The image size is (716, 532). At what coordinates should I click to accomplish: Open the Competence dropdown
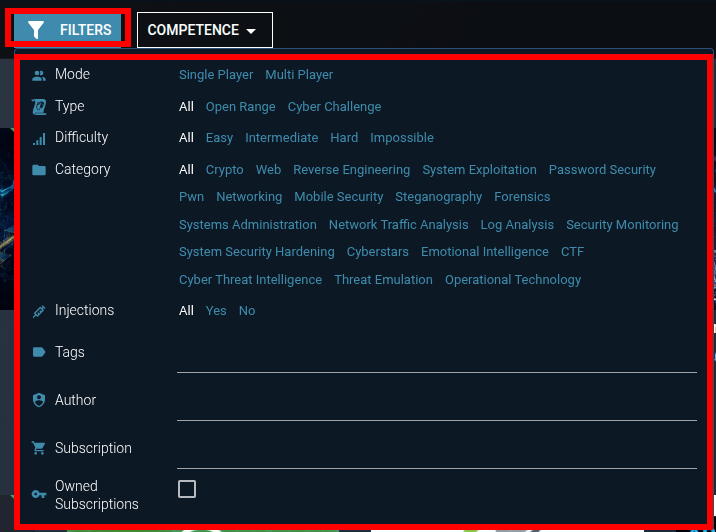[205, 30]
